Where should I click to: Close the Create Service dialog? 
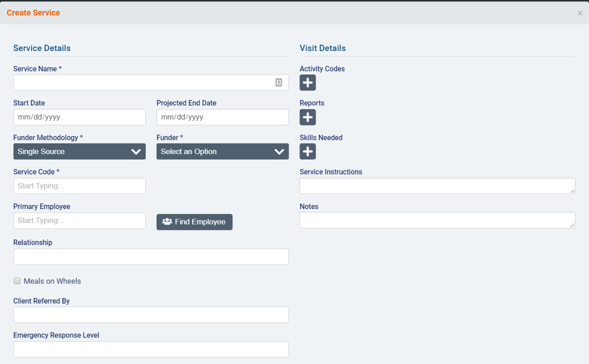[580, 13]
